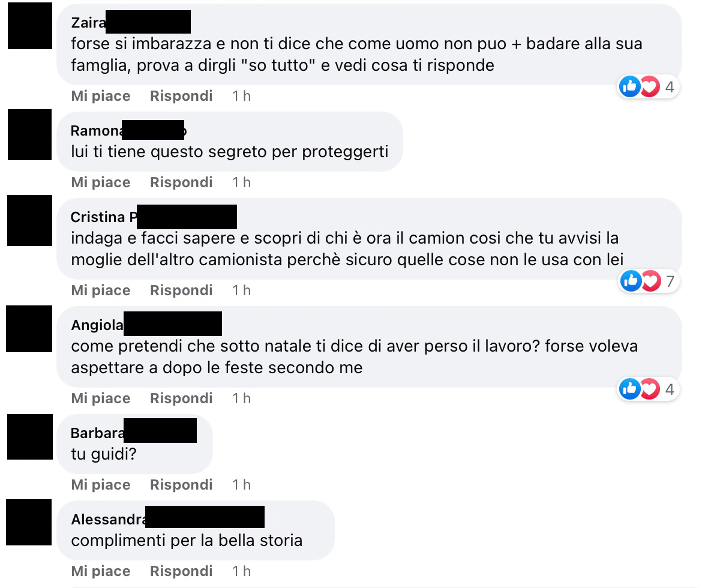
Task: Click Rispondi under Angiola's comment
Action: (181, 398)
